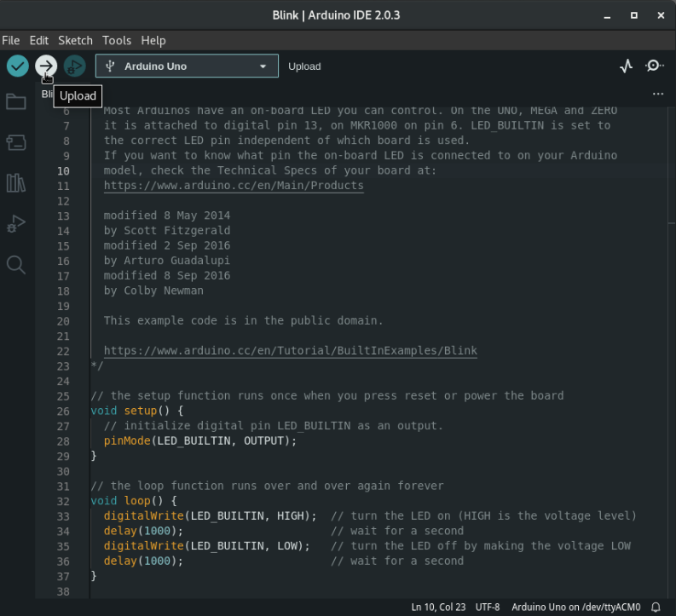676x616 pixels.
Task: Click the UTF-8 encoding status entry
Action: 488,607
